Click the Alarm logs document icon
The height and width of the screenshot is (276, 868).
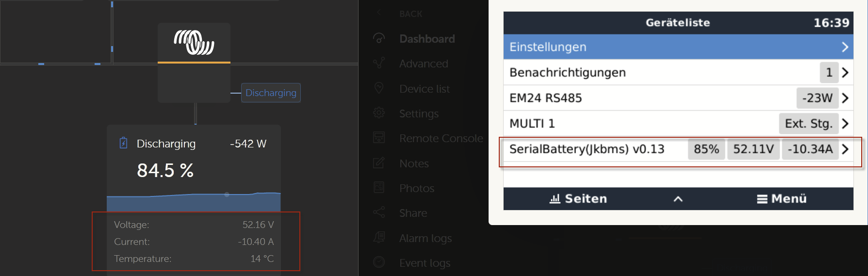(379, 238)
